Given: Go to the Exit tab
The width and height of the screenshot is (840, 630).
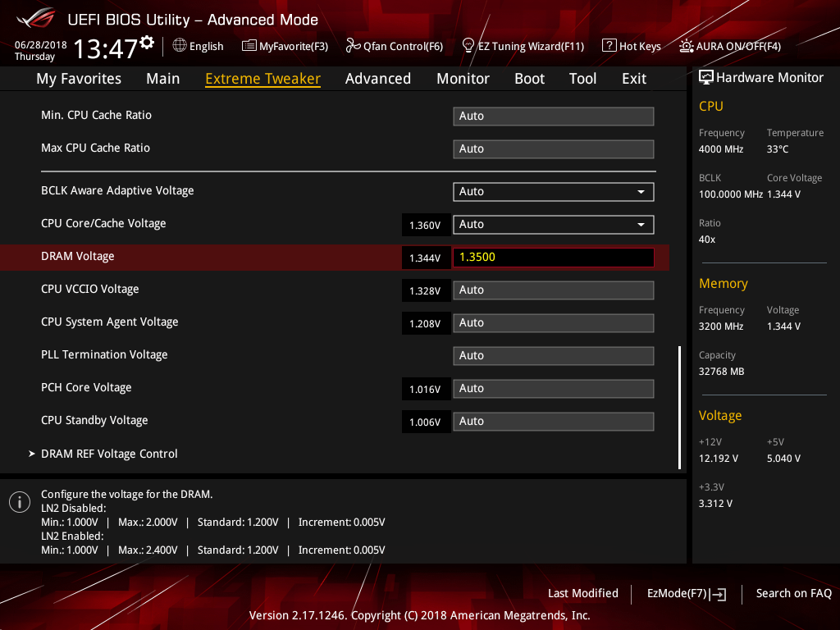Looking at the screenshot, I should 634,79.
